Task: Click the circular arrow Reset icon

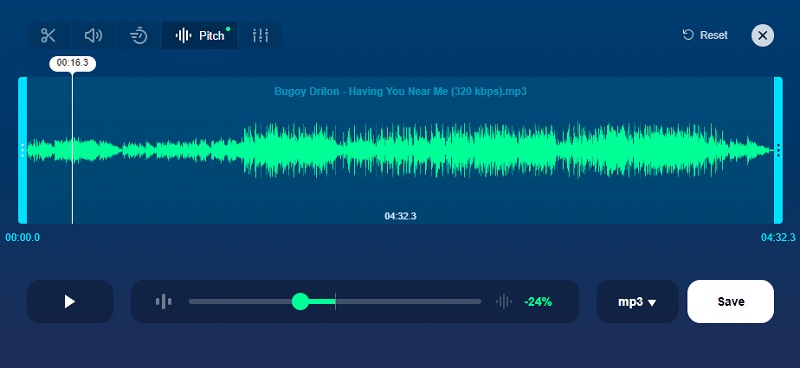Action: [688, 35]
